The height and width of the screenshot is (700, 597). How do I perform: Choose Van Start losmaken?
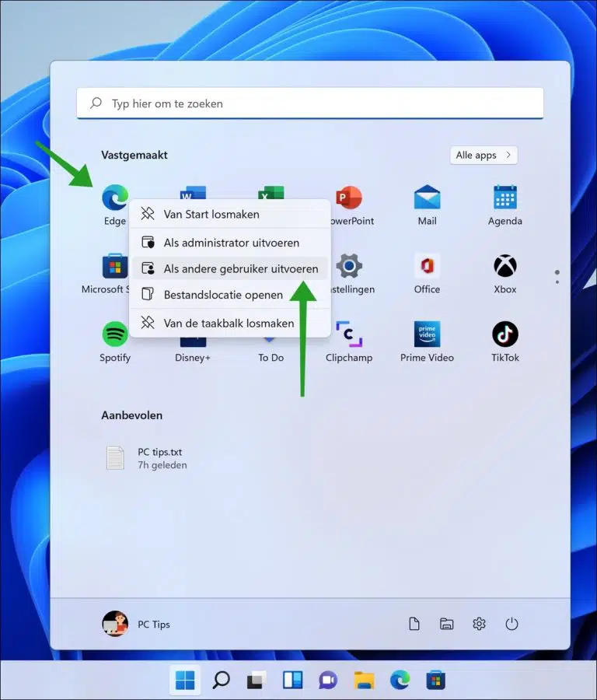[230, 215]
